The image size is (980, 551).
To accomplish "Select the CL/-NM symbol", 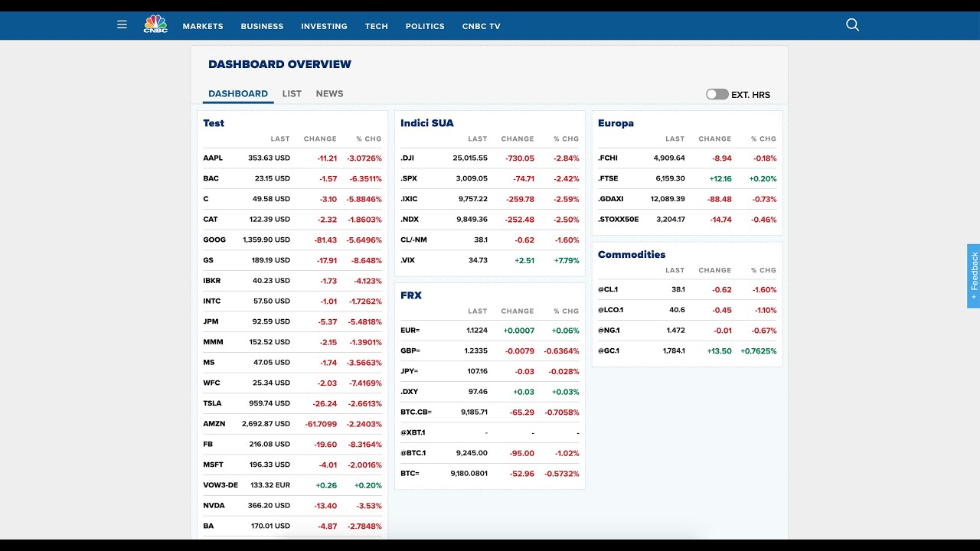I will [x=413, y=240].
